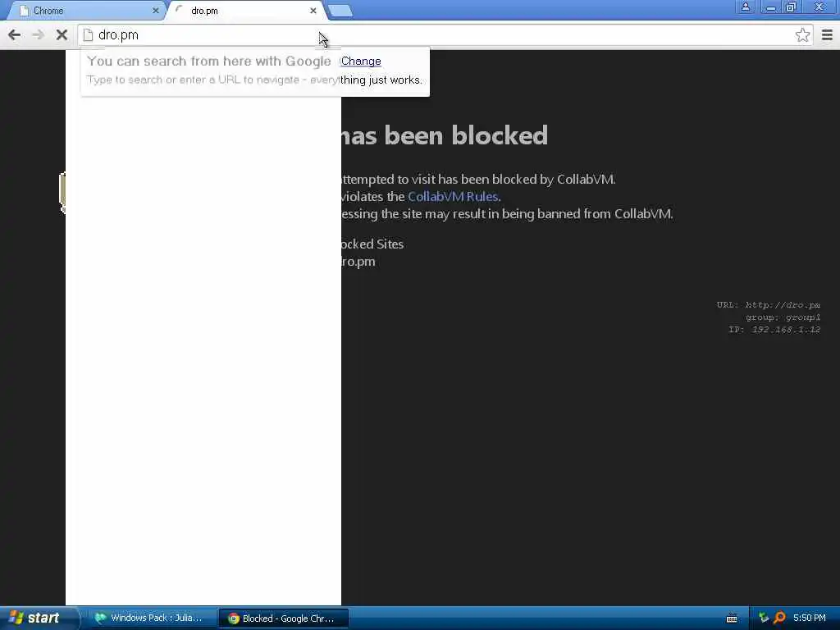This screenshot has width=840, height=630.
Task: Stop loading the page with the X button
Action: point(62,35)
